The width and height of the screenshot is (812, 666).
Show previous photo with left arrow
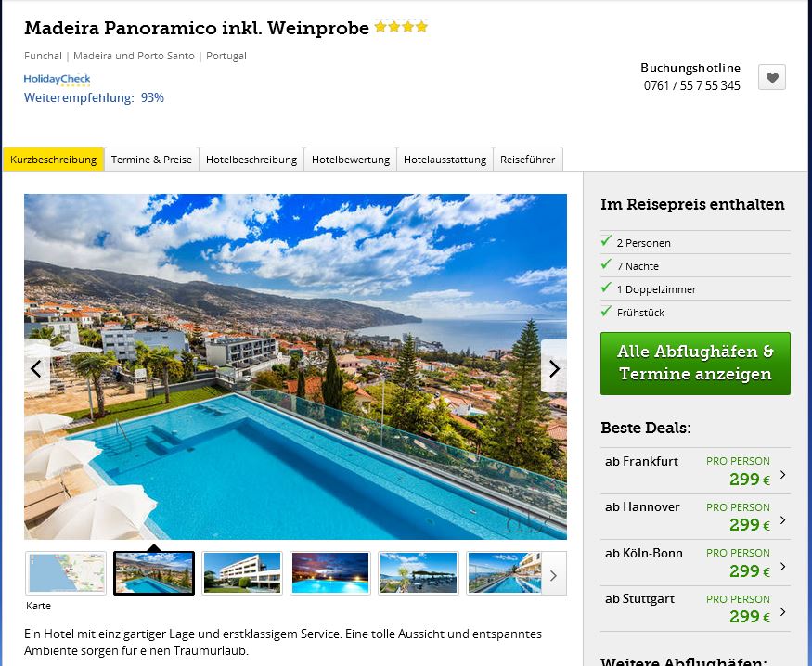[36, 368]
